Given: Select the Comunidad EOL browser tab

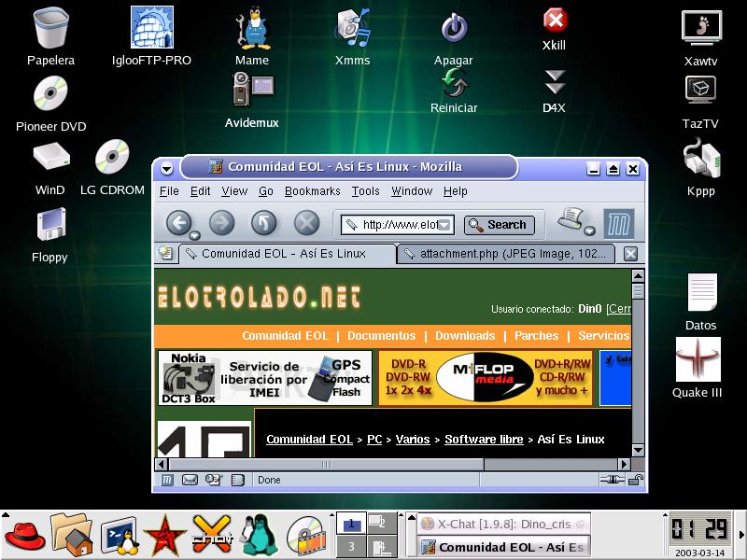Looking at the screenshot, I should pyautogui.click(x=288, y=254).
